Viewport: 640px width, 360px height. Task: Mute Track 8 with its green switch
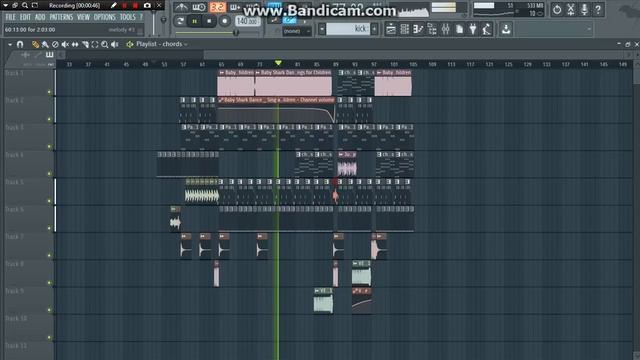click(x=49, y=282)
